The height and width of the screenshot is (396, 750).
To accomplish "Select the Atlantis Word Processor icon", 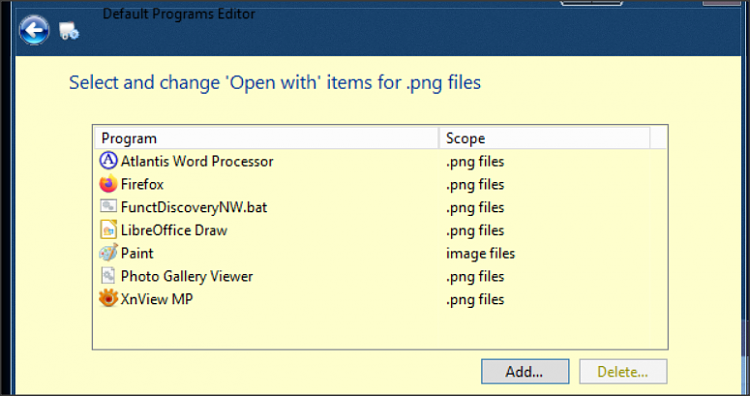I will (x=109, y=161).
